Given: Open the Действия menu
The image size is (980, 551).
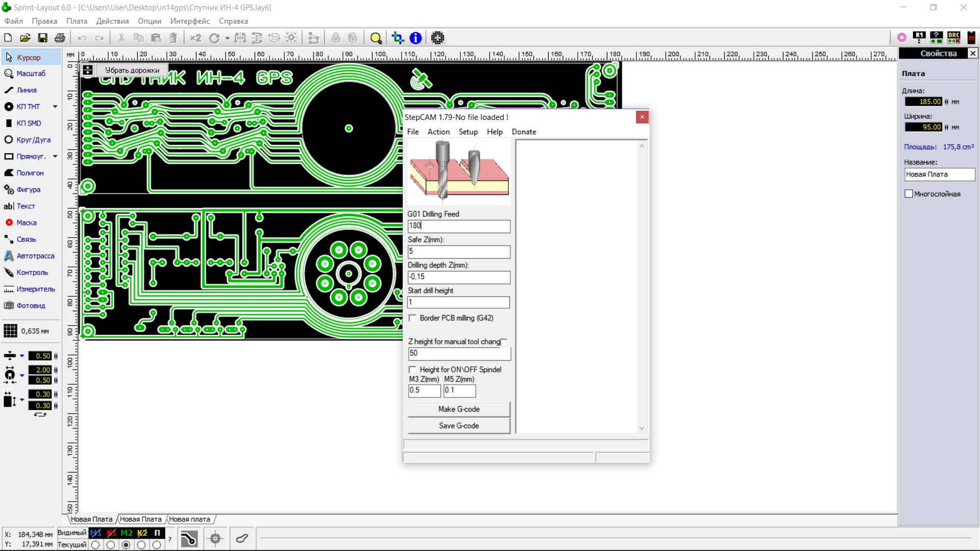Looking at the screenshot, I should click(112, 21).
